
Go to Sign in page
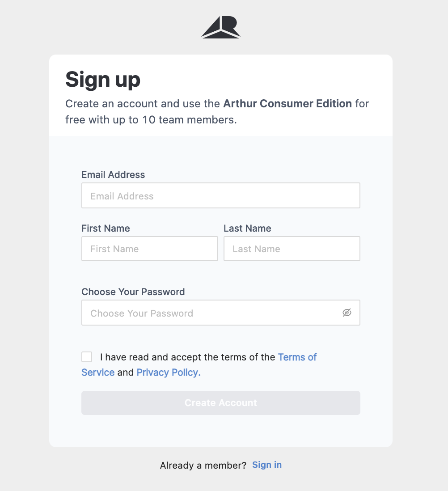pos(267,465)
